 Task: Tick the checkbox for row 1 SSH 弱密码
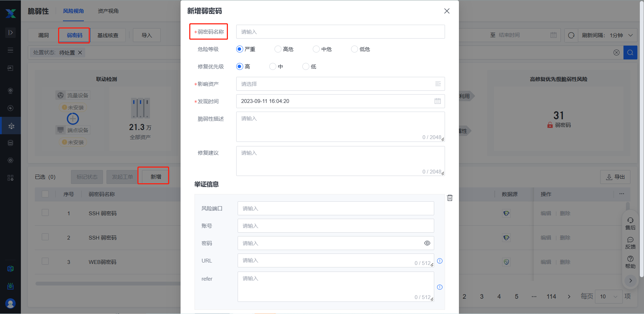[x=45, y=213]
